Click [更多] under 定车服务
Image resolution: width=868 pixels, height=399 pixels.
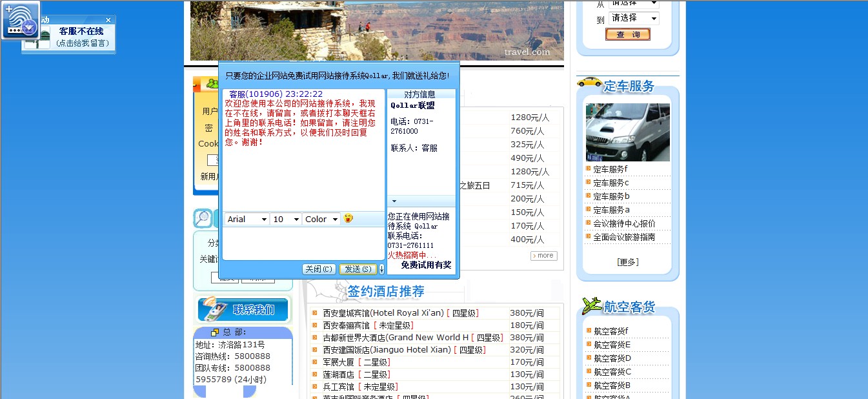(628, 262)
